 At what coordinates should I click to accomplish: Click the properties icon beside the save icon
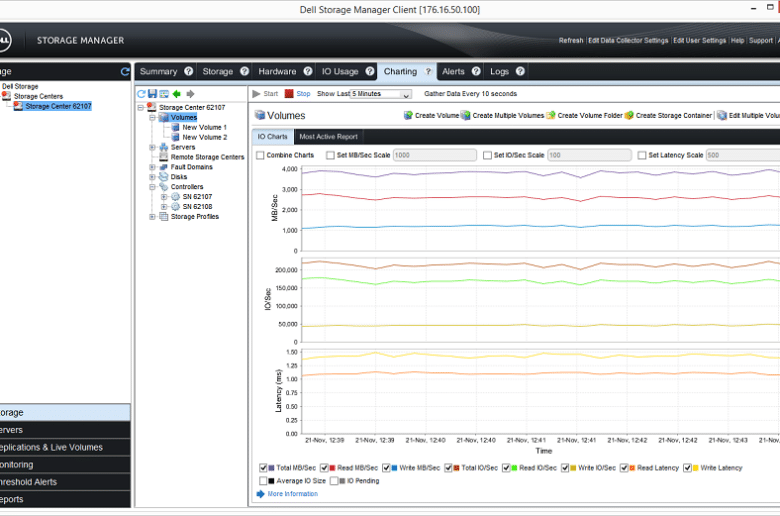tap(164, 94)
